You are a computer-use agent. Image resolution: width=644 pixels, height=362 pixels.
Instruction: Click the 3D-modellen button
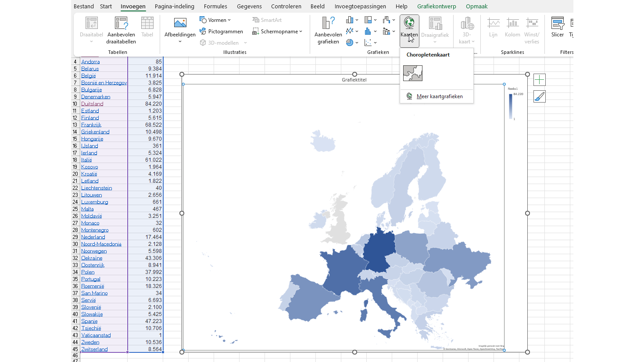tap(219, 43)
